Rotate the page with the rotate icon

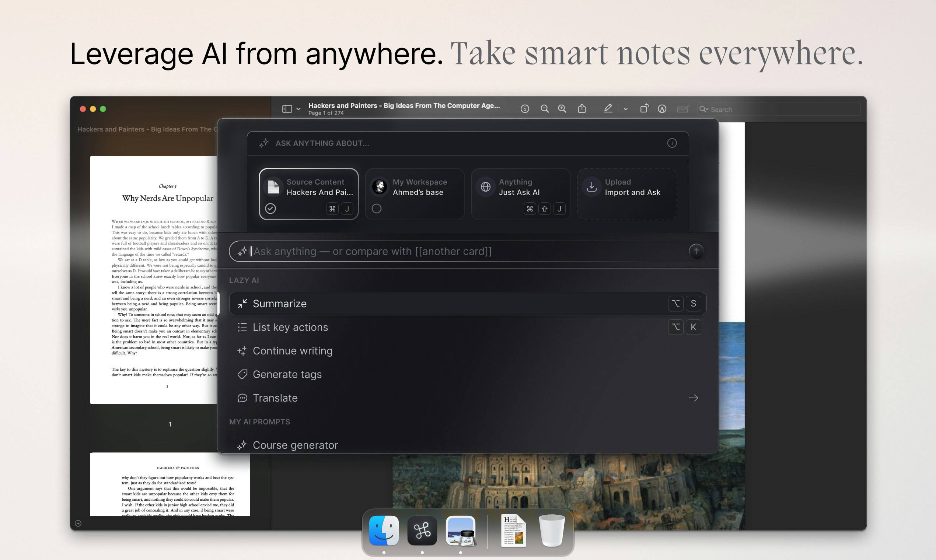[644, 109]
